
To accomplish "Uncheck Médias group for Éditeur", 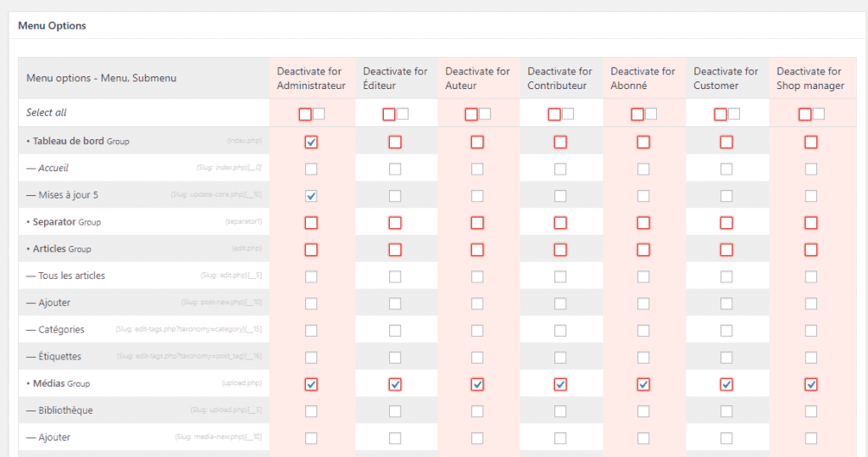I will 395,384.
